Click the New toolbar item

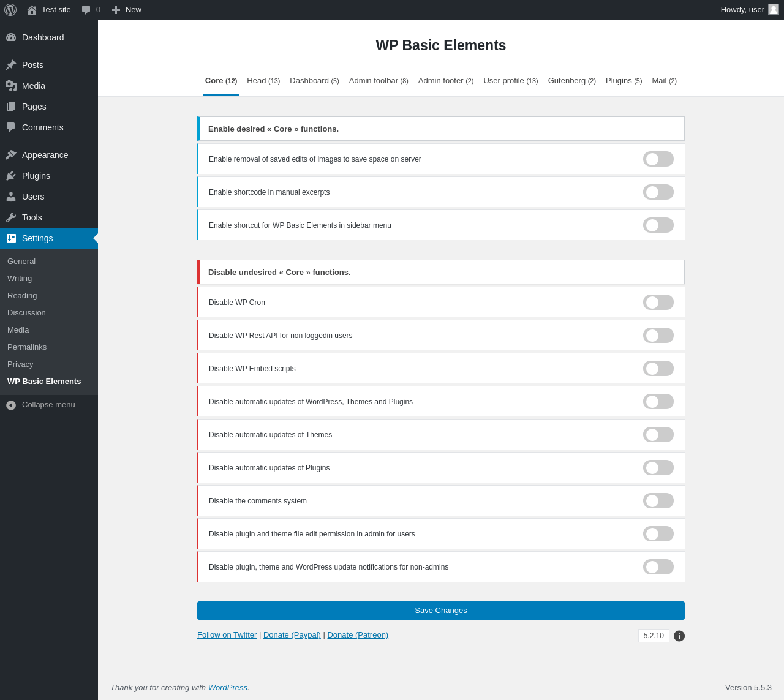tap(126, 10)
